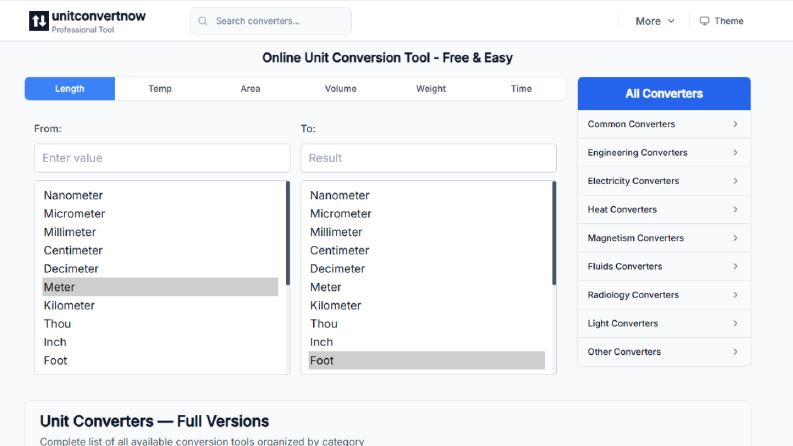Select Foot in the From list
Image resolution: width=793 pixels, height=446 pixels.
pyautogui.click(x=160, y=361)
